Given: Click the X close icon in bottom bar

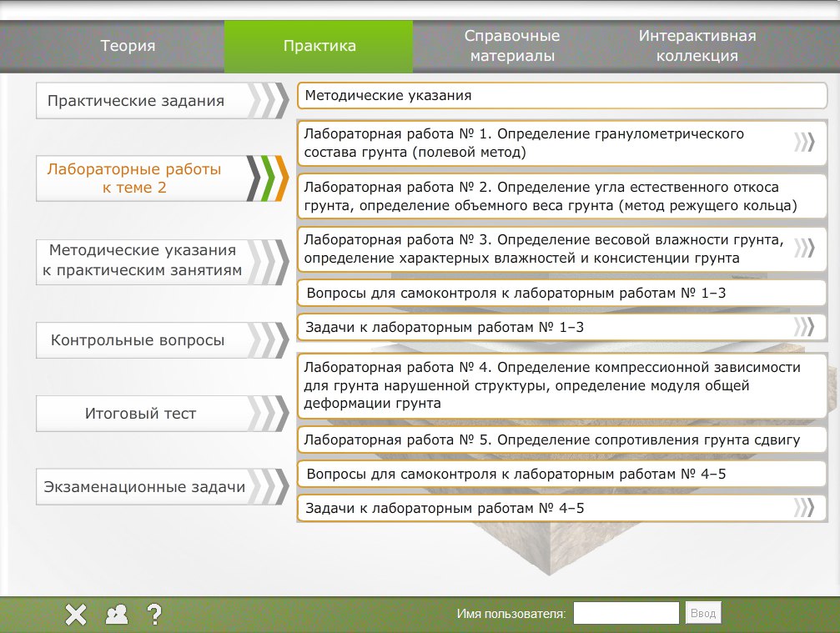Looking at the screenshot, I should tap(76, 615).
